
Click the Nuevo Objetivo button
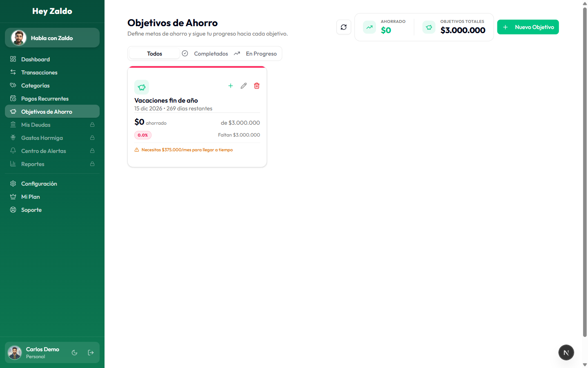coord(528,27)
